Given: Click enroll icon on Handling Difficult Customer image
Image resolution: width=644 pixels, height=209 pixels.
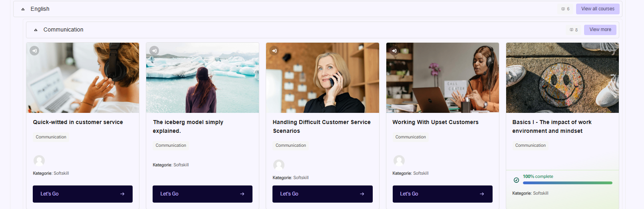Looking at the screenshot, I should pyautogui.click(x=274, y=51).
